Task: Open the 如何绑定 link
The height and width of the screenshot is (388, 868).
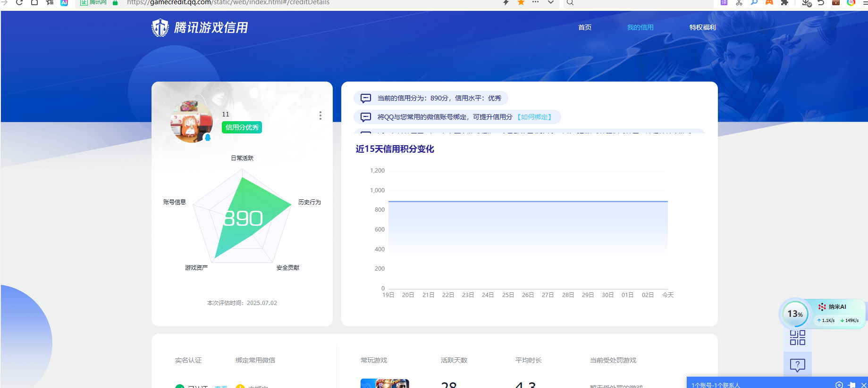Action: point(534,117)
